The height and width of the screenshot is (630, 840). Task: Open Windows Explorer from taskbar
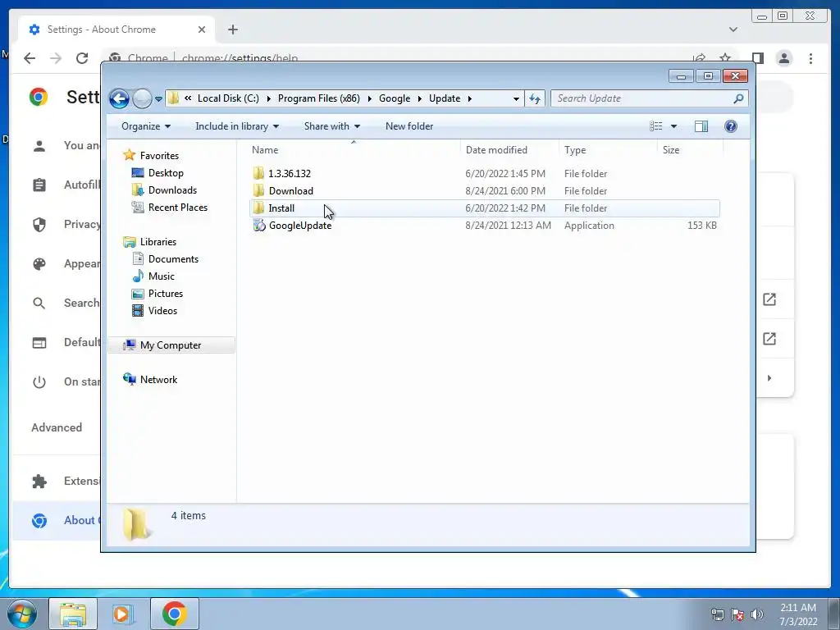tap(73, 614)
